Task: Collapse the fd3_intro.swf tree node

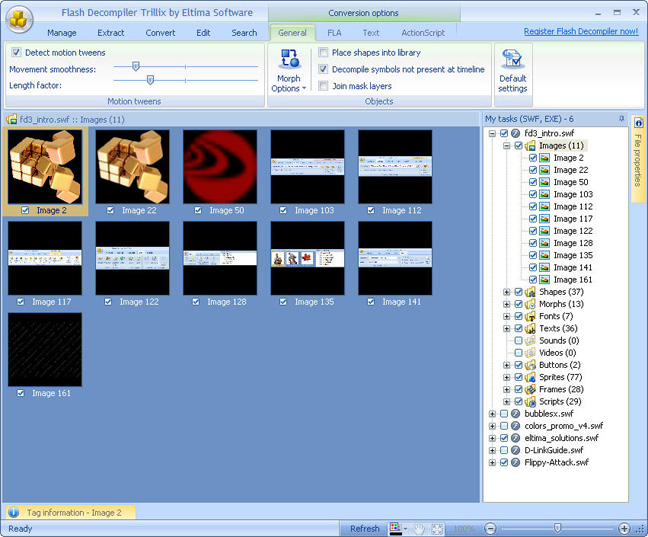Action: (492, 133)
